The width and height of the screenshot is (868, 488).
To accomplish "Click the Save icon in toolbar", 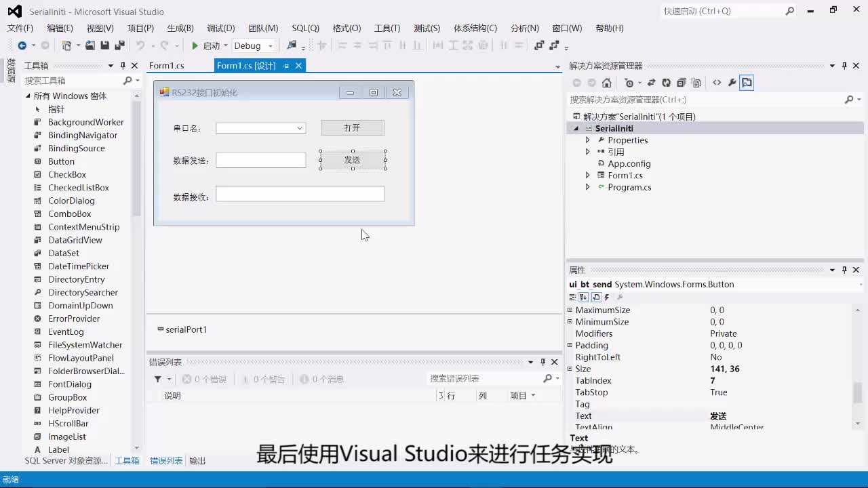I will (x=104, y=45).
